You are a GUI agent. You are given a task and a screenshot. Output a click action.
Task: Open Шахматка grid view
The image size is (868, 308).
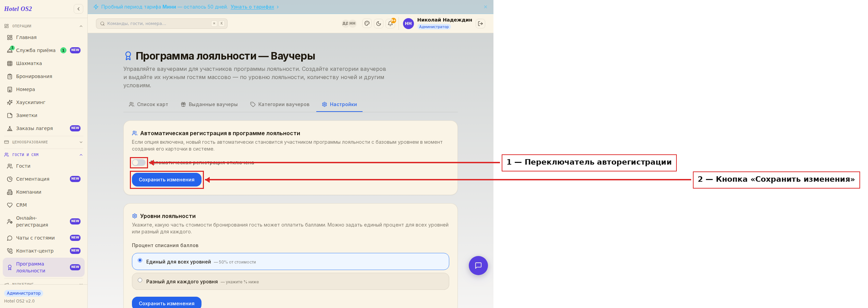(x=44, y=63)
